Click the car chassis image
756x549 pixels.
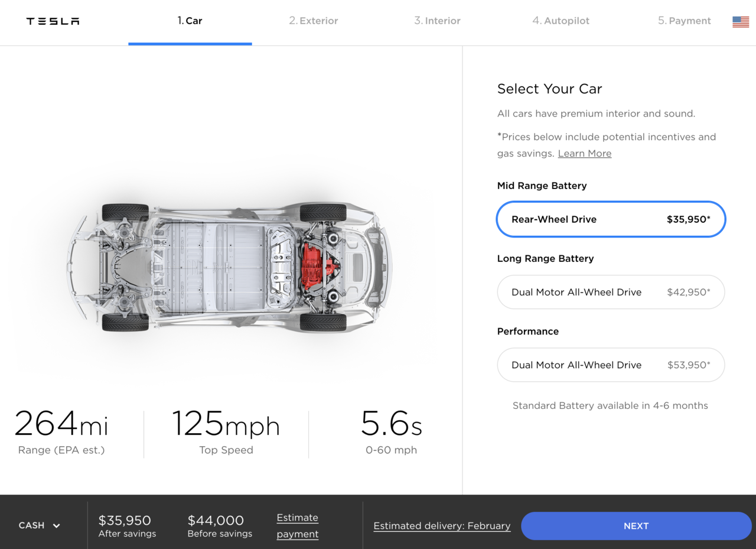pos(229,268)
